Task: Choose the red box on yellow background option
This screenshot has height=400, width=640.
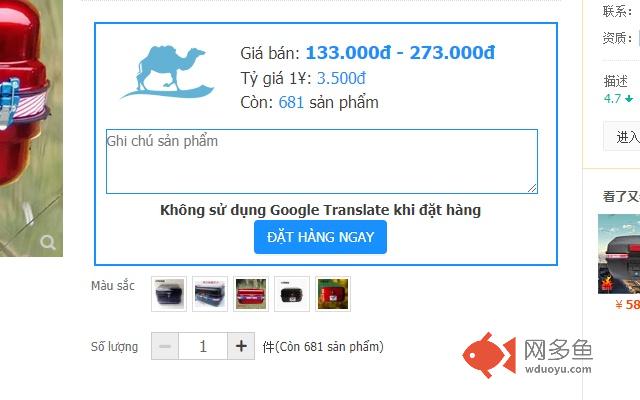Action: (x=333, y=294)
